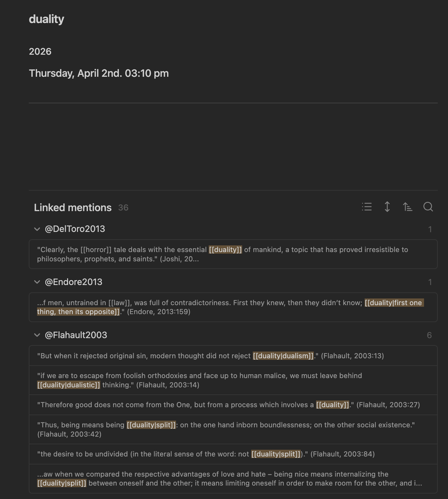Show the backlinks search filter icon
The height and width of the screenshot is (499, 448).
[428, 207]
